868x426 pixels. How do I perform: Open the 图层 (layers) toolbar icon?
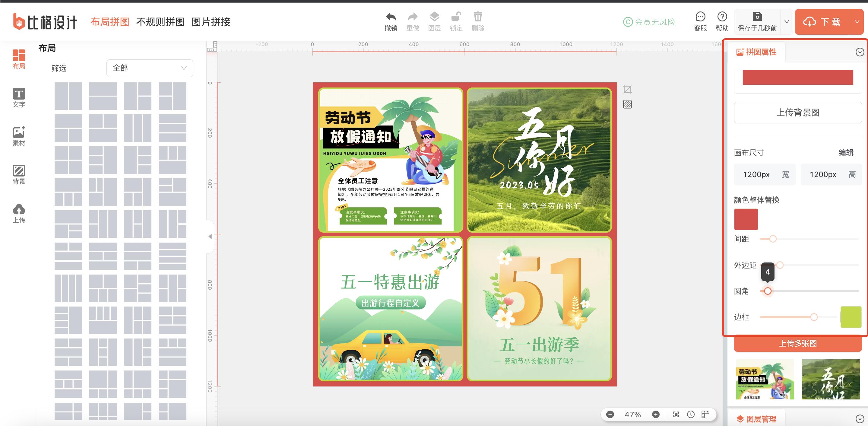coord(434,17)
